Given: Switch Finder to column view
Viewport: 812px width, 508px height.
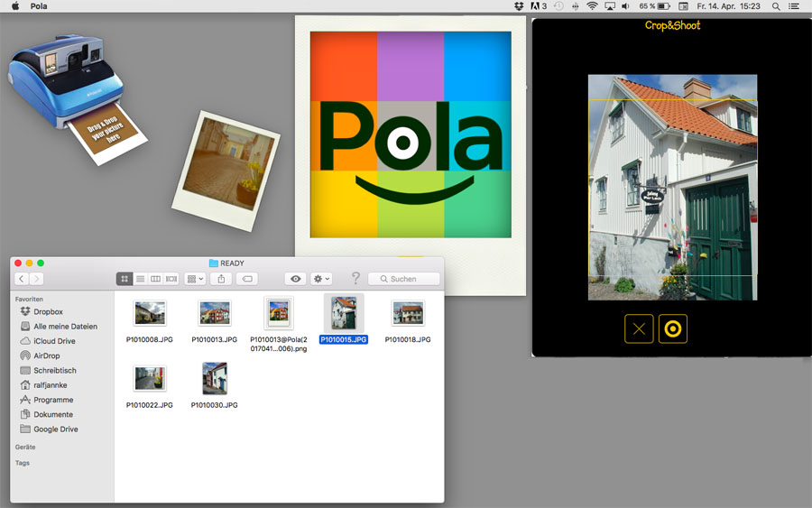Looking at the screenshot, I should coord(155,279).
